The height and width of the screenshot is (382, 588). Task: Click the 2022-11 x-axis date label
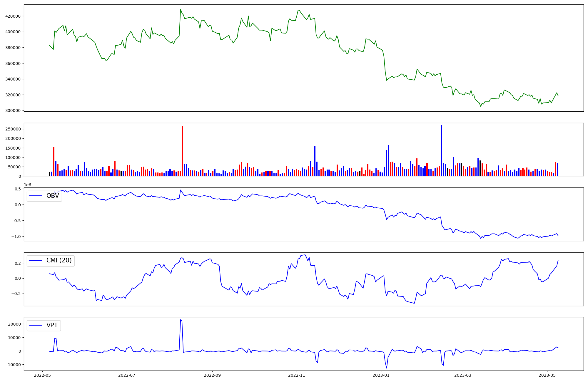point(297,375)
